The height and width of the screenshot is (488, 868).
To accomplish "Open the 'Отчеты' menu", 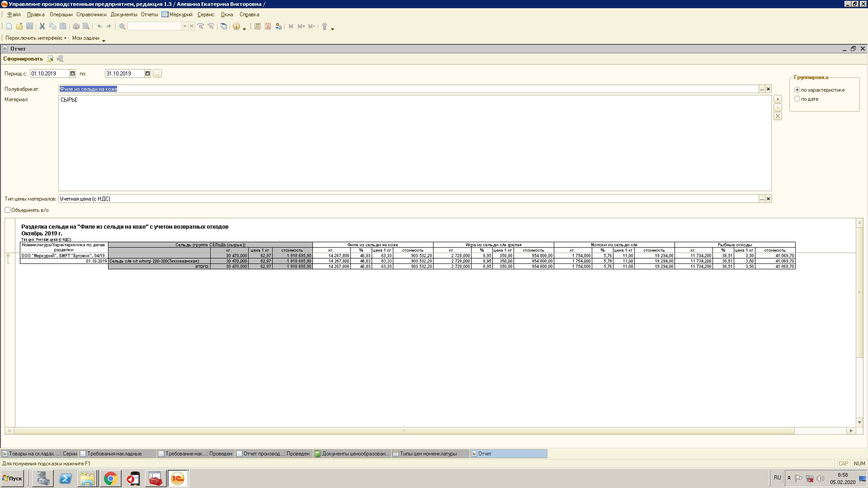I will coord(149,14).
